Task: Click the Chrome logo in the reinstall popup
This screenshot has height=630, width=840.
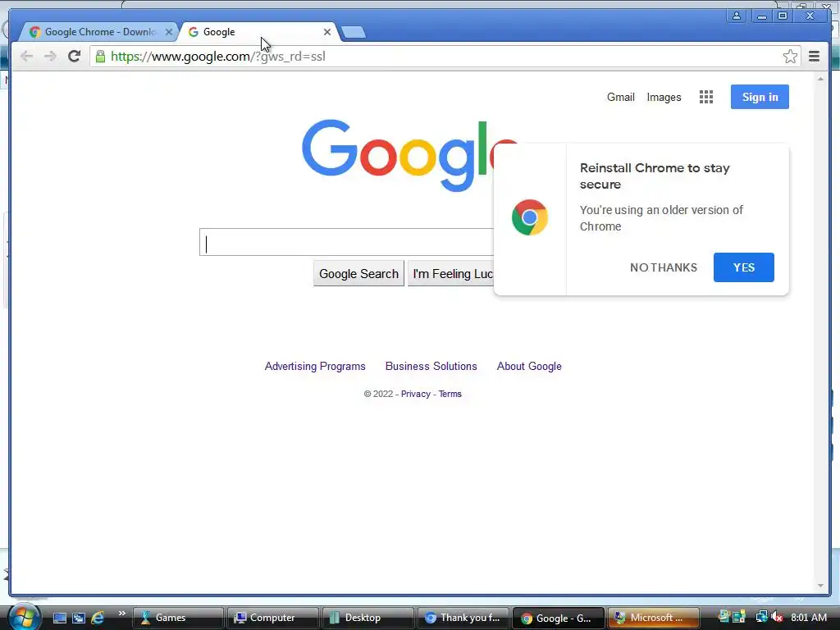Action: (x=530, y=217)
